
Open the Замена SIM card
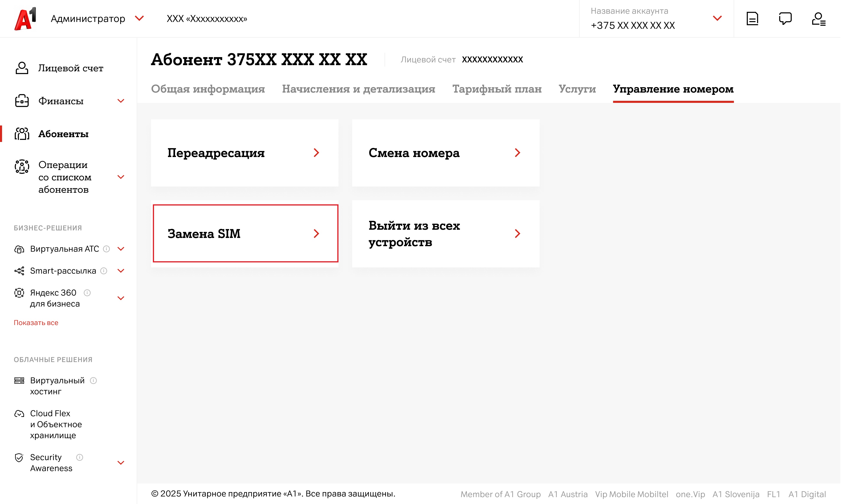[x=245, y=234]
